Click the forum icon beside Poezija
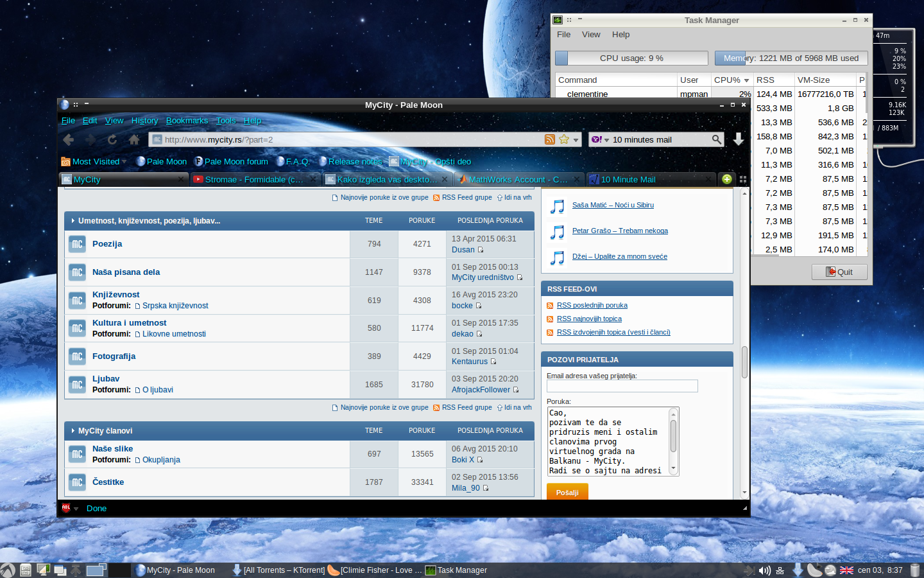The image size is (924, 578). (77, 244)
